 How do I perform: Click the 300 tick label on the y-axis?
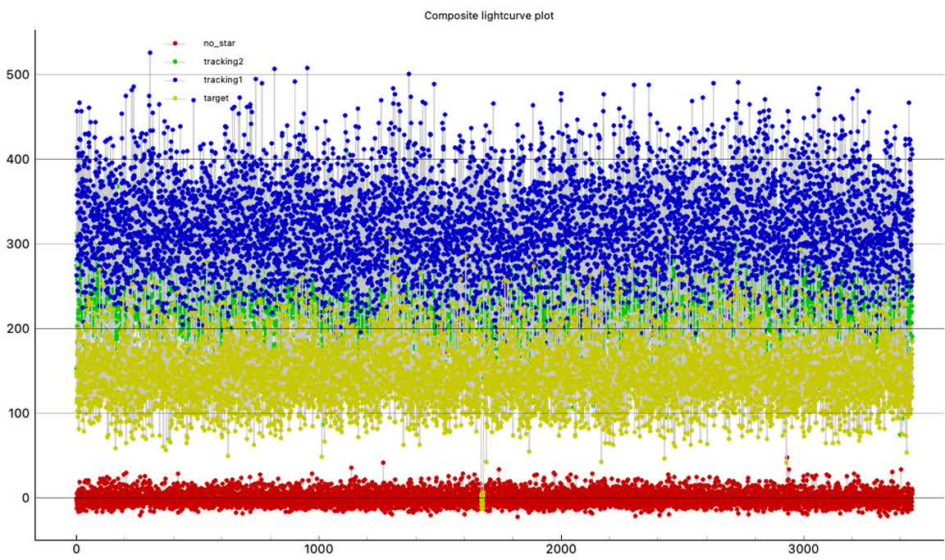(x=16, y=244)
